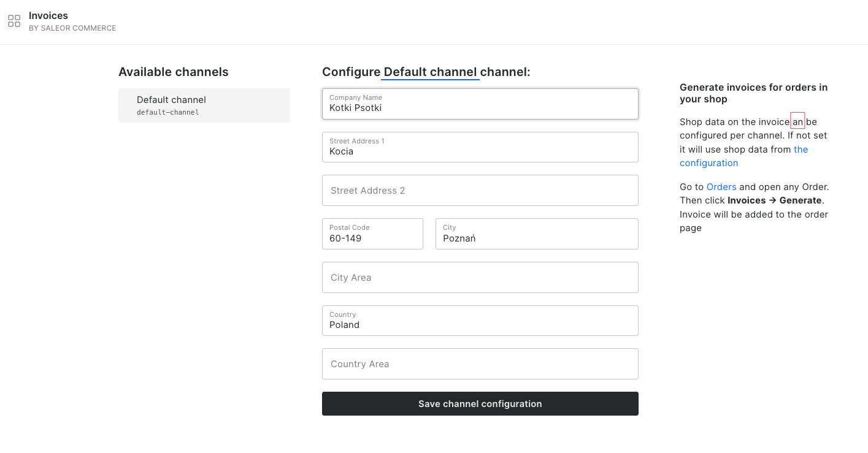The width and height of the screenshot is (868, 453).
Task: Click the Saleor apps grid icon
Action: click(13, 20)
